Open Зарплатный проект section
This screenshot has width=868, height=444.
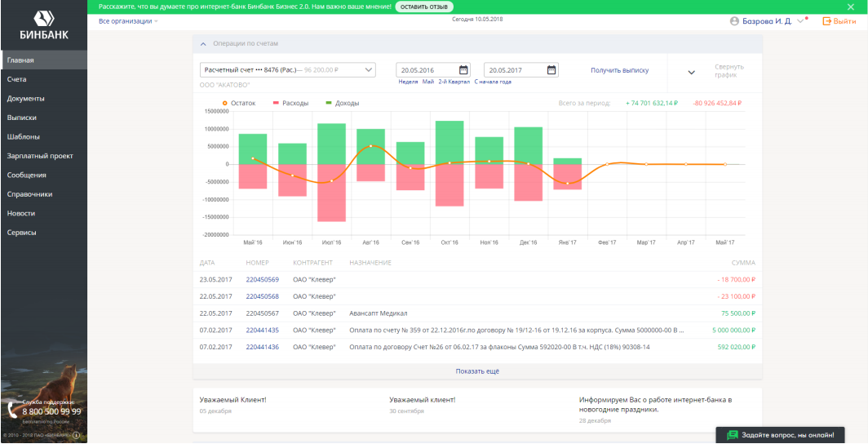pos(44,156)
